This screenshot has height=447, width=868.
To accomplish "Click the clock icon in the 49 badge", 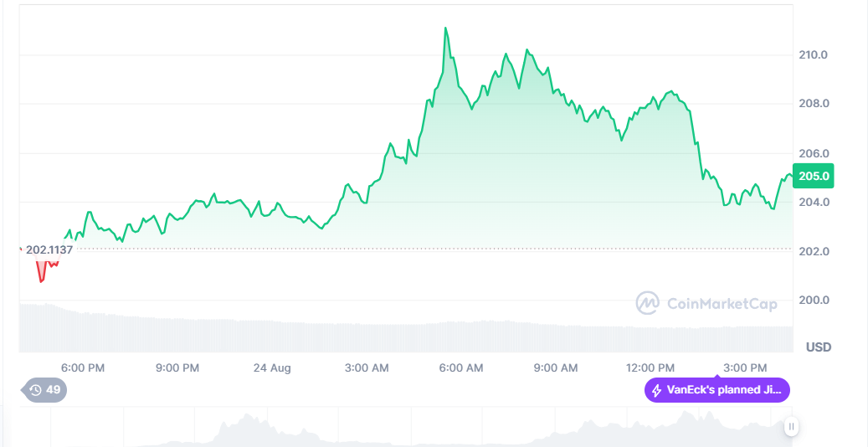I will click(35, 390).
